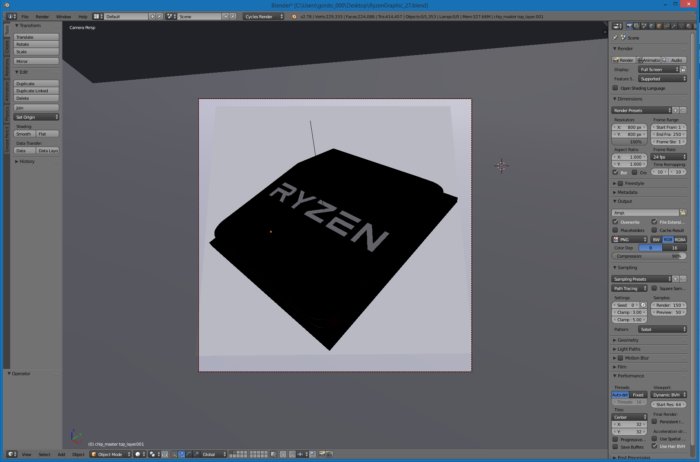The image size is (700, 462).
Task: Adjust the Compression slider
Action: pyautogui.click(x=650, y=256)
